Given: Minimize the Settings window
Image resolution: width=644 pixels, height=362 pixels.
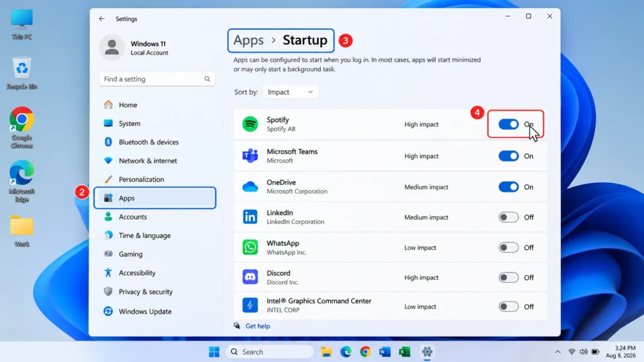Looking at the screenshot, I should point(508,16).
